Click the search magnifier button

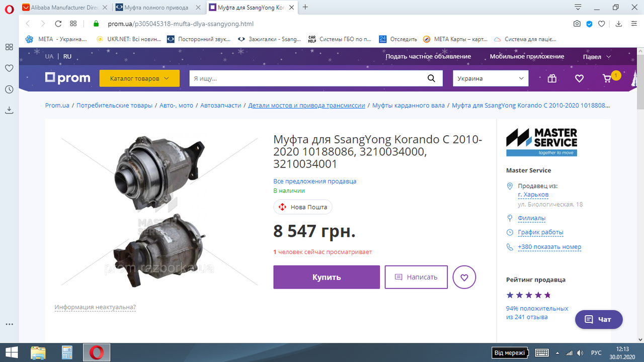(431, 78)
